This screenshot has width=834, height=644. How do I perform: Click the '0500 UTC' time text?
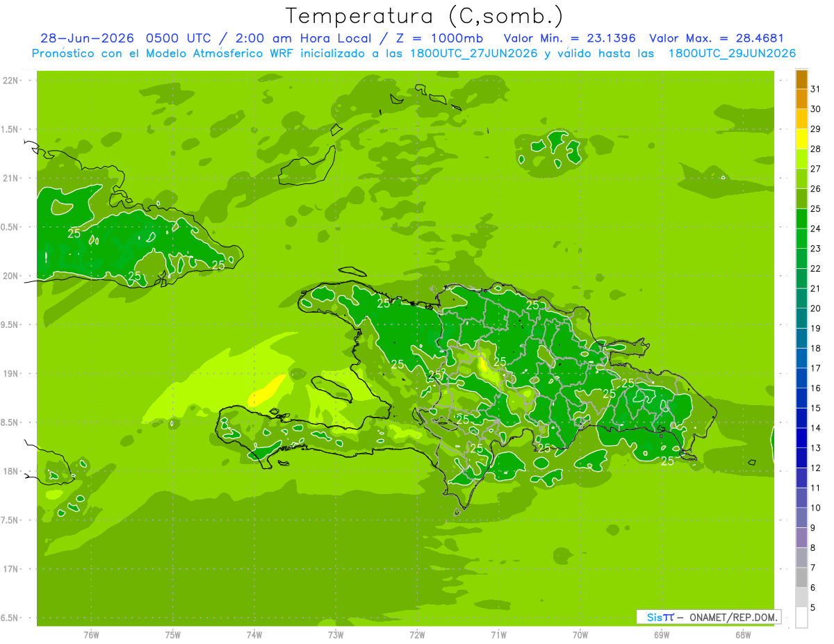tap(178, 38)
